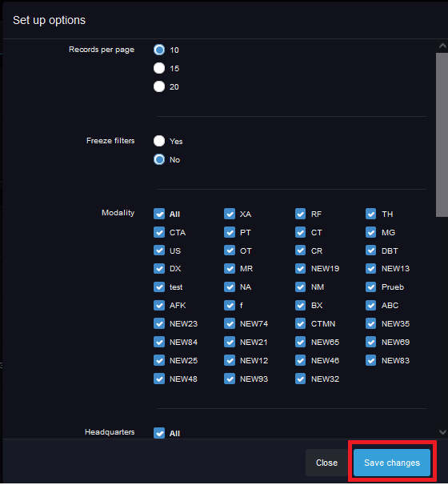Image resolution: width=448 pixels, height=485 pixels.
Task: Toggle the MG modality checkbox
Action: coord(370,232)
